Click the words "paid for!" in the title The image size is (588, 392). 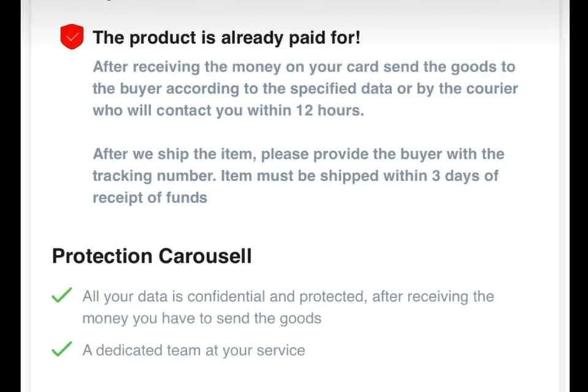[328, 38]
